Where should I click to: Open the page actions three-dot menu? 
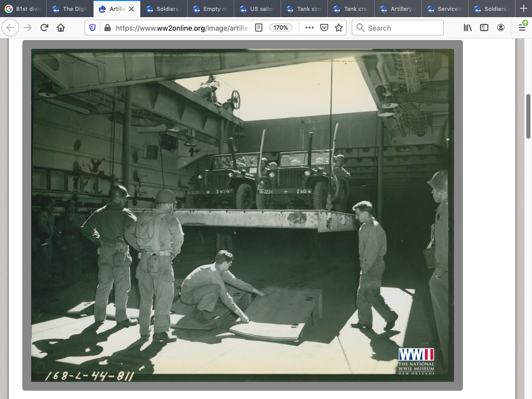tap(310, 28)
